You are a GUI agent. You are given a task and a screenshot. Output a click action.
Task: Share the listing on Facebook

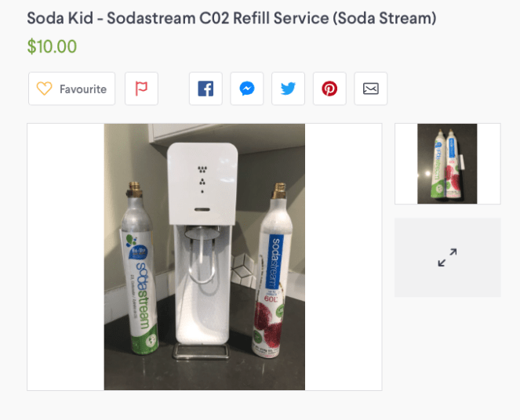click(205, 89)
